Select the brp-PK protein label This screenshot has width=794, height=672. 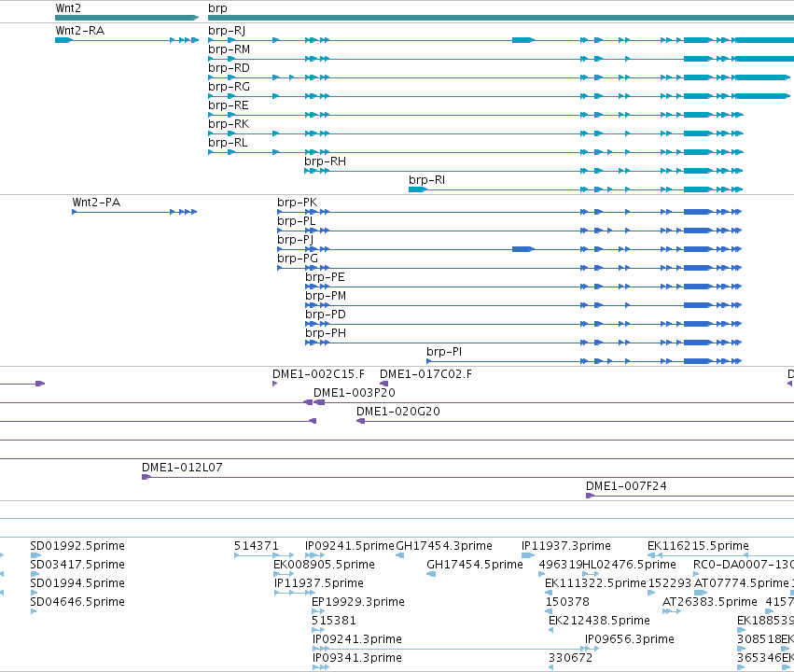[298, 202]
